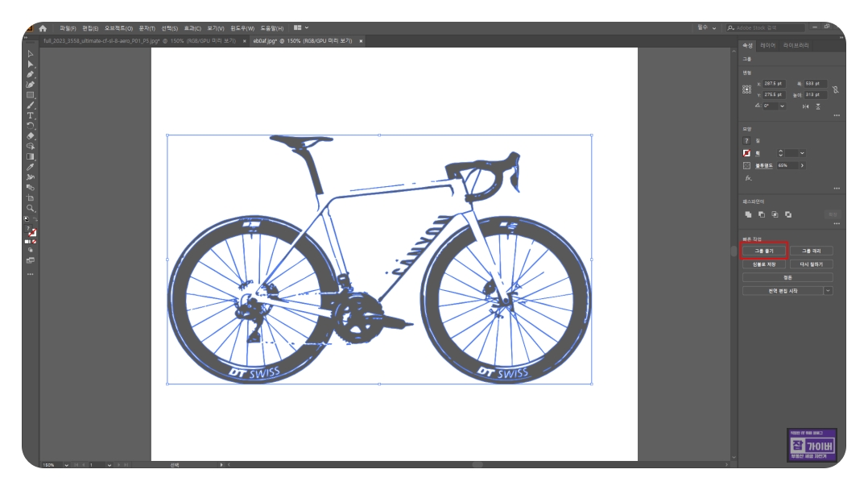
Task: Switch to the 라이브러리 panel tab
Action: click(796, 45)
